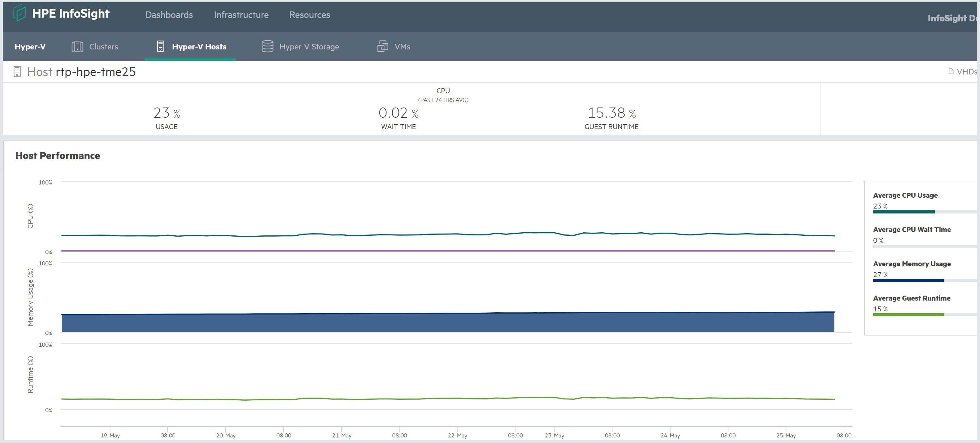The width and height of the screenshot is (980, 443).
Task: Click the 20. May timeline label
Action: coord(226,435)
